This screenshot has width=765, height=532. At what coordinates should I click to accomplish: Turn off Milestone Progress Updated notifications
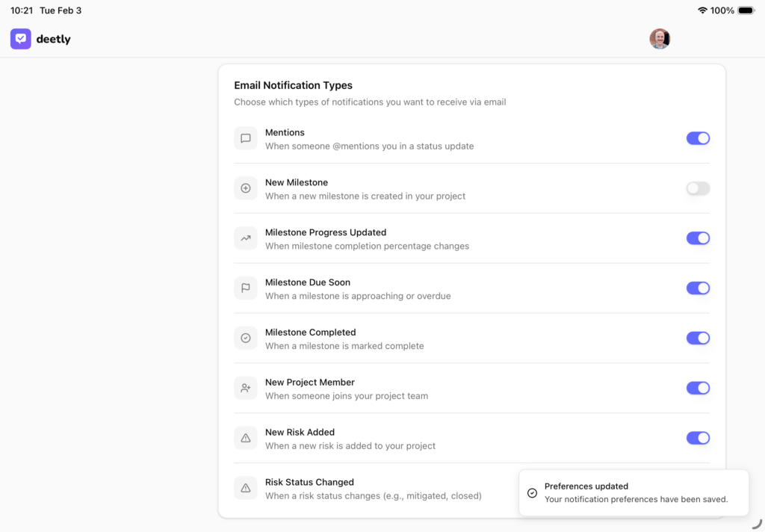698,238
